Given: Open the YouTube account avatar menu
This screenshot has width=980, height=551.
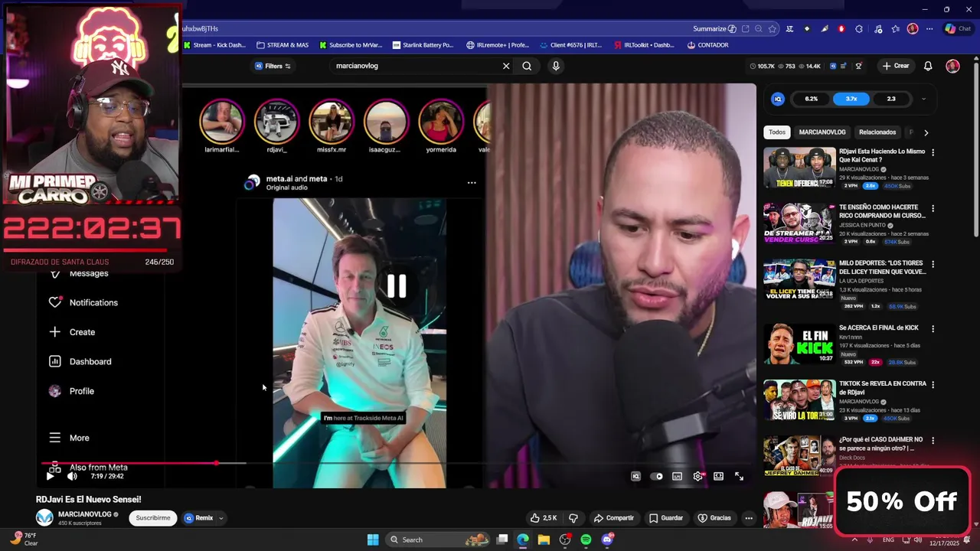Looking at the screenshot, I should tap(952, 66).
